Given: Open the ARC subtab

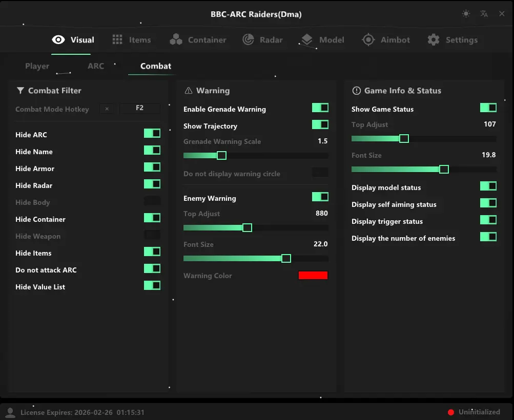Looking at the screenshot, I should click(x=95, y=66).
